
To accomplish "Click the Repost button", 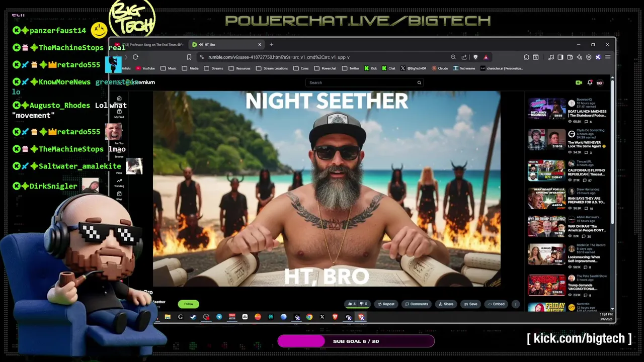I will coord(386,304).
